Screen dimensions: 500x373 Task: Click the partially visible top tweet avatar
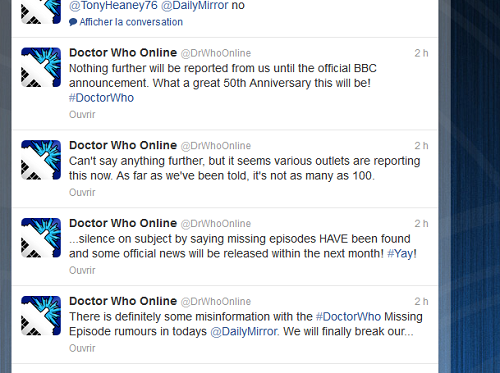tap(41, 12)
